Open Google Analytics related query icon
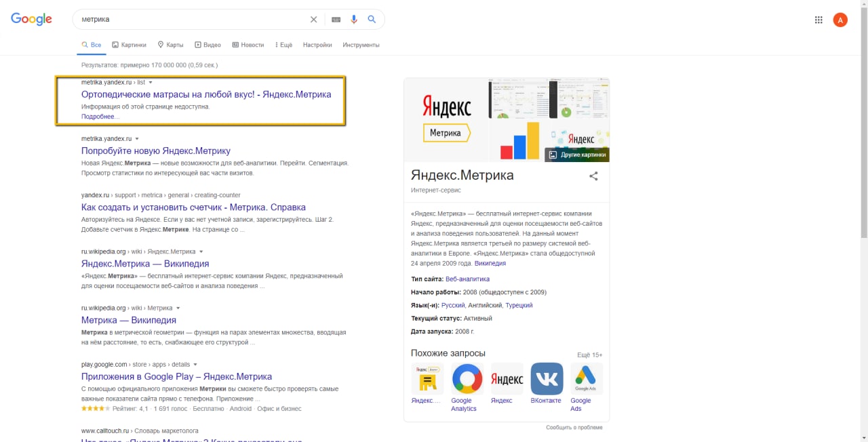The image size is (868, 442). click(467, 379)
